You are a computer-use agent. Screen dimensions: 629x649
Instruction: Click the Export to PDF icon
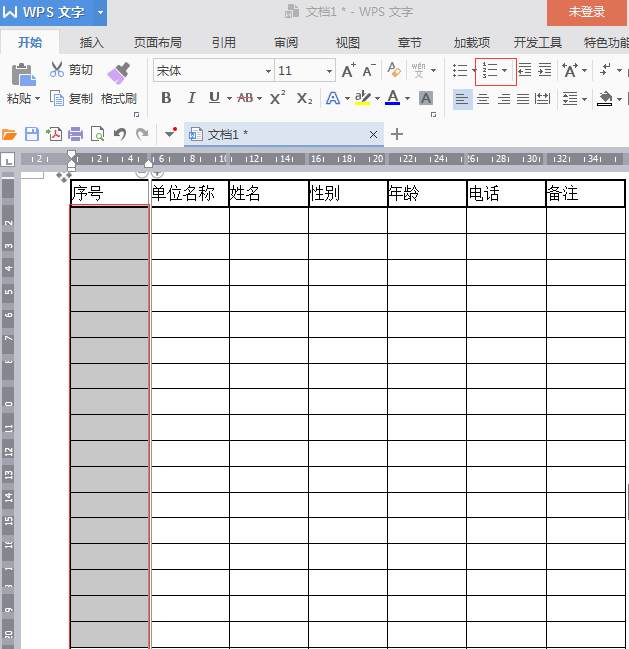click(x=54, y=134)
